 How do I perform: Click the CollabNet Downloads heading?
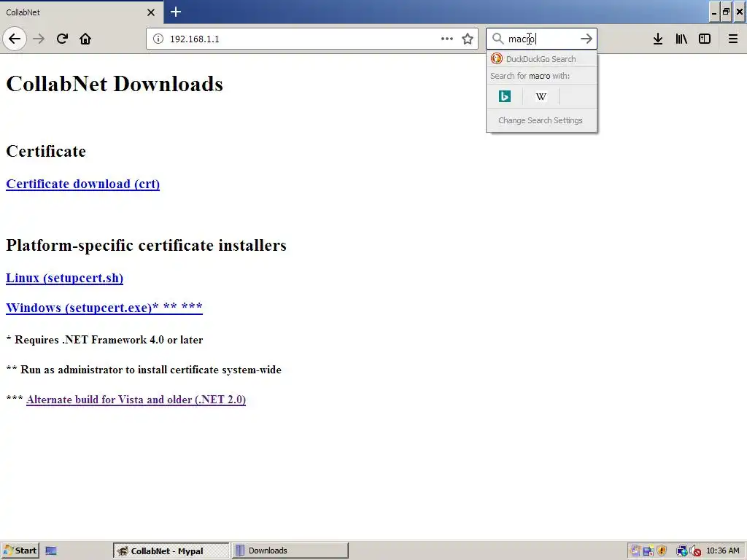[115, 84]
